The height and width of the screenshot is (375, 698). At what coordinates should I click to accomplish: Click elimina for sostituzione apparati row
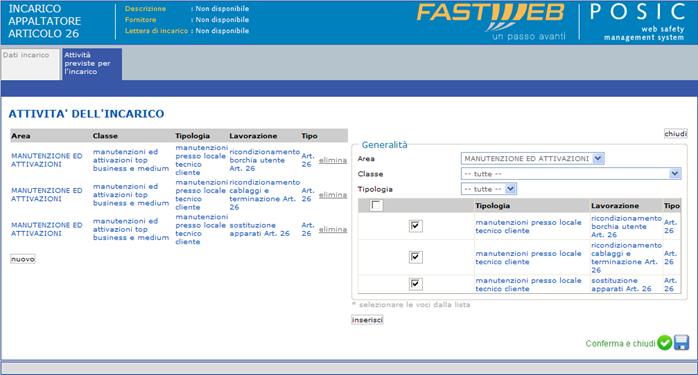[333, 229]
